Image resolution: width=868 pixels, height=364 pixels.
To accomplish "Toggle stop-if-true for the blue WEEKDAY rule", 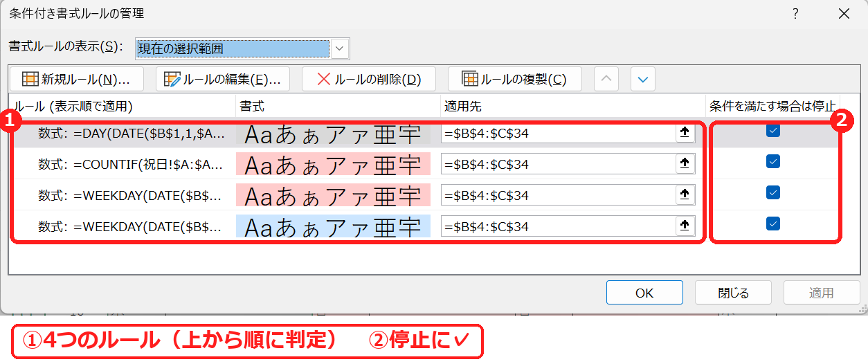I will tap(773, 224).
